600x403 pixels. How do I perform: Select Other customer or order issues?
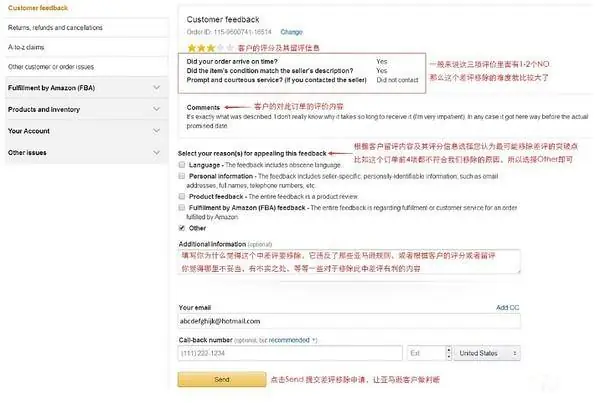tap(51, 67)
